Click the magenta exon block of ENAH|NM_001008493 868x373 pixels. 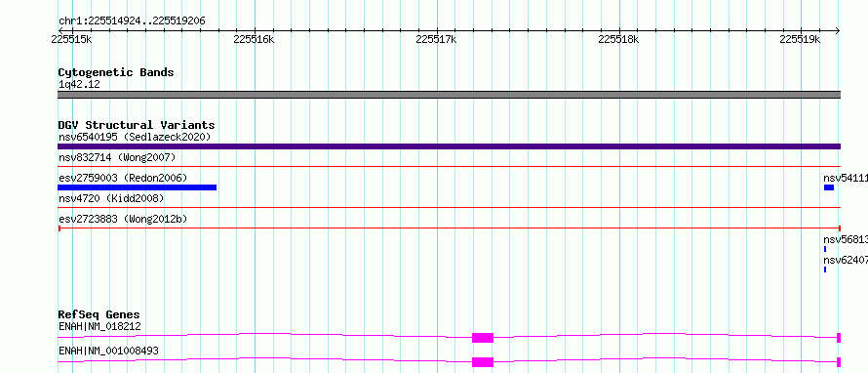tap(483, 362)
